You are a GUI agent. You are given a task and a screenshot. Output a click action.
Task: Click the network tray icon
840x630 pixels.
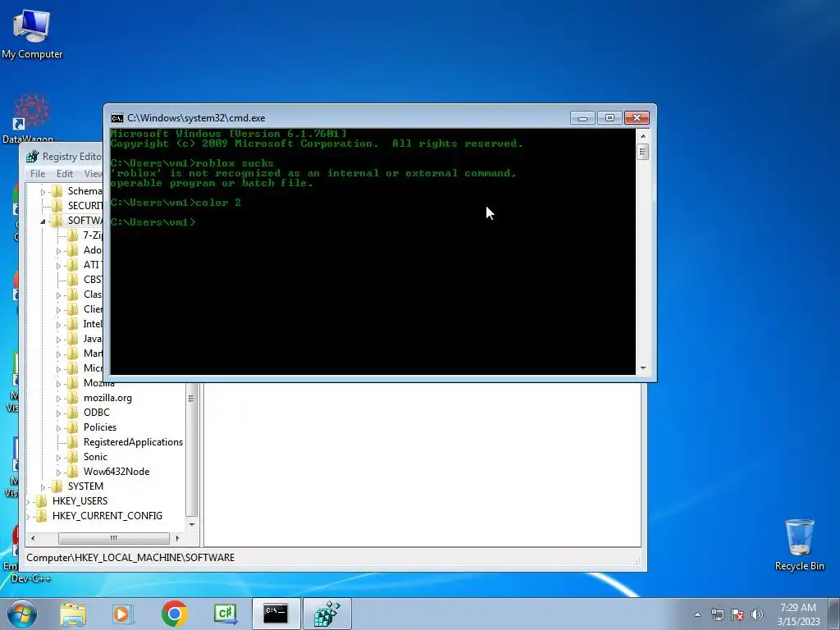point(717,614)
